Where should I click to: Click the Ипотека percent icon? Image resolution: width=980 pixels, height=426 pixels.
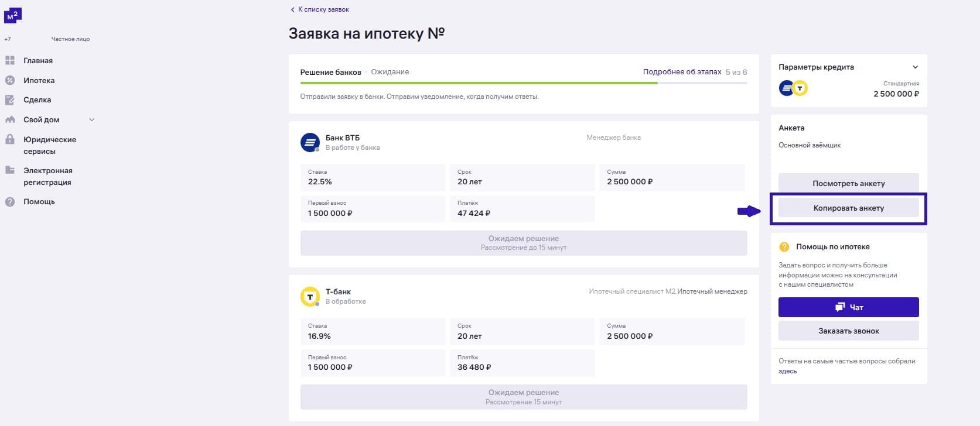[x=10, y=80]
